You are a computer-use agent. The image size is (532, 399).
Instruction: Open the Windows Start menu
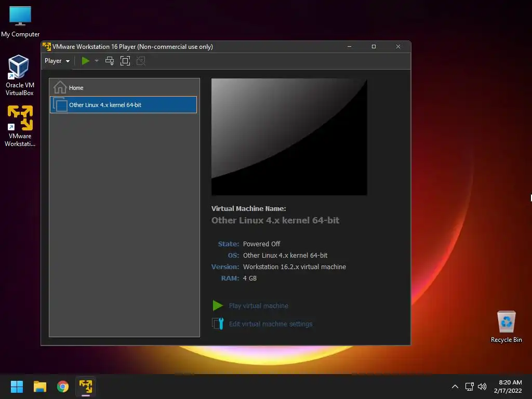[x=17, y=387]
